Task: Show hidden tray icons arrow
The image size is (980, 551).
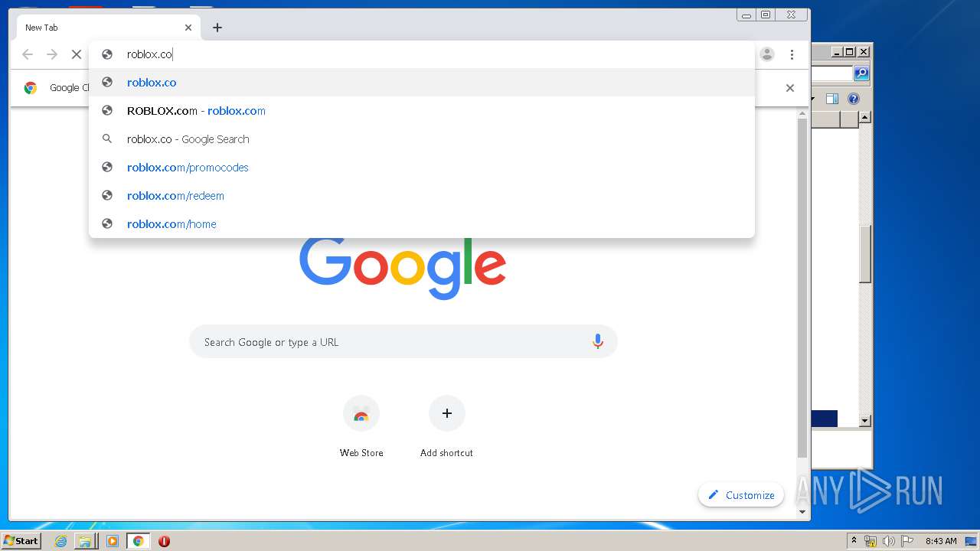Action: [854, 541]
